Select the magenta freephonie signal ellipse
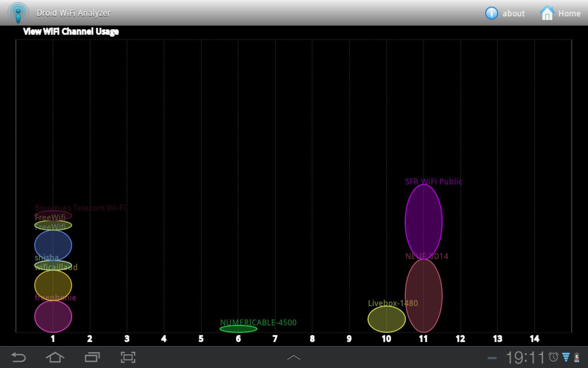The width and height of the screenshot is (588, 368). (53, 316)
